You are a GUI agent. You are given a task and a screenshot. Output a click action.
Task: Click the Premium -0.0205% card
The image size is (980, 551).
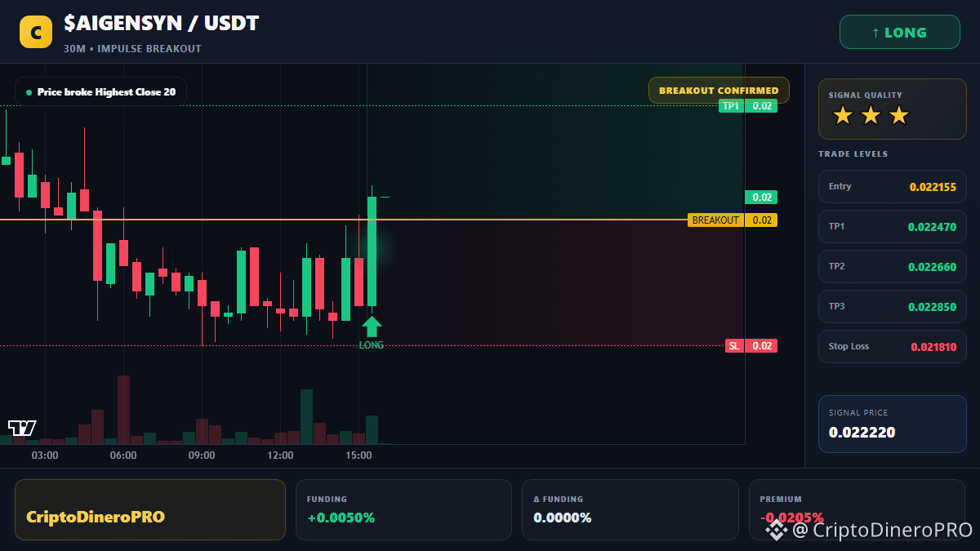[857, 509]
